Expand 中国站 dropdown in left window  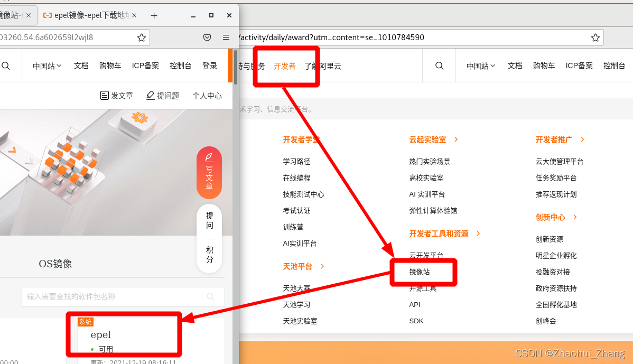coord(47,66)
